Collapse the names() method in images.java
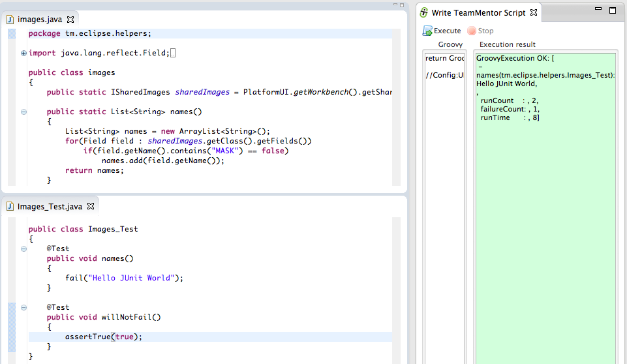 coord(24,112)
